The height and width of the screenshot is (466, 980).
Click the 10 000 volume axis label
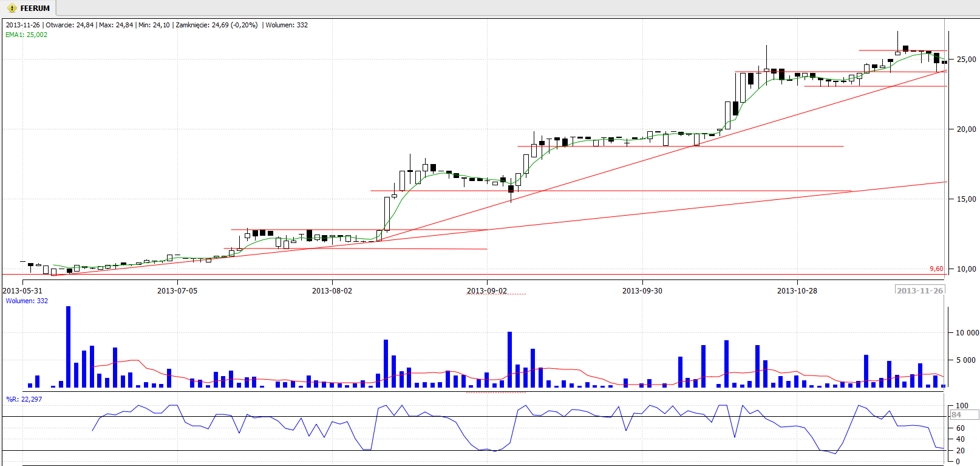point(967,333)
